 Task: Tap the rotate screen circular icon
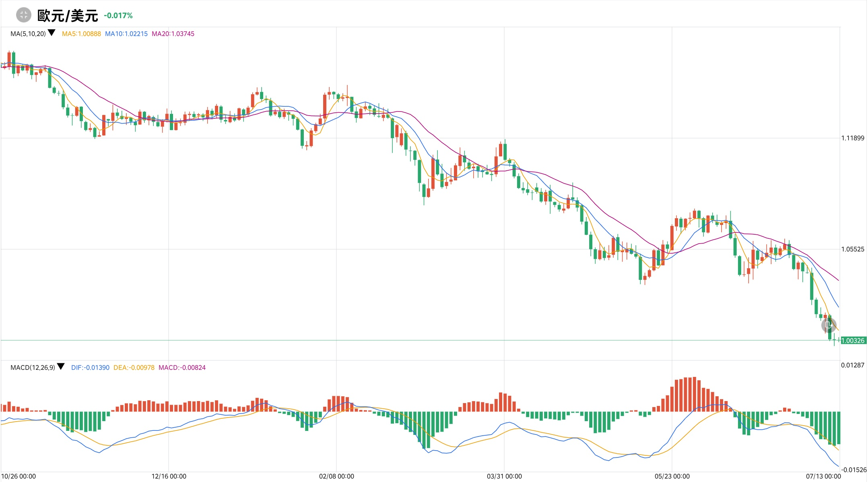click(x=829, y=325)
